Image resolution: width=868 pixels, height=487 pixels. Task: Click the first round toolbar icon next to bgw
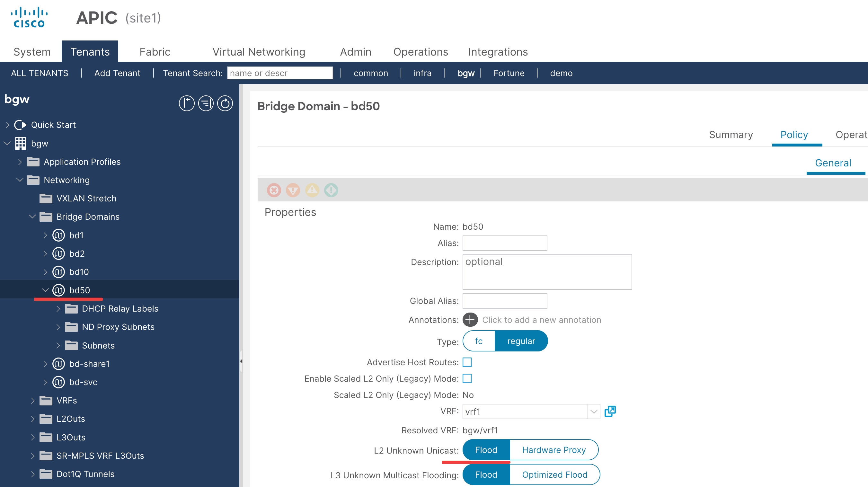tap(186, 103)
